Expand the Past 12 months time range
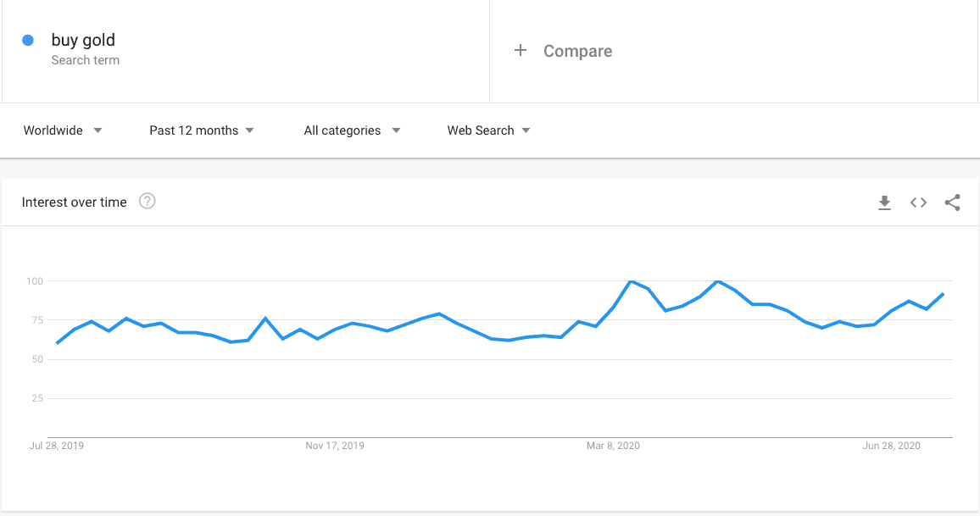 click(x=202, y=130)
